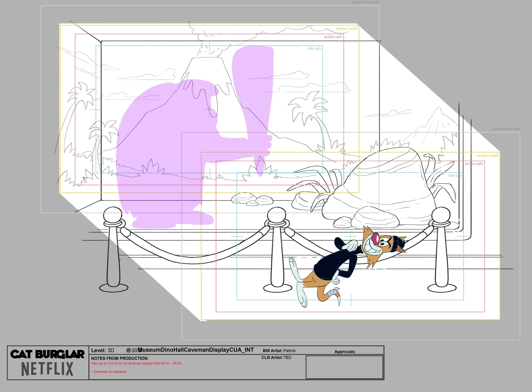The height and width of the screenshot is (392, 532).
Task: Select the 'Level: 3D' label
Action: 103,351
